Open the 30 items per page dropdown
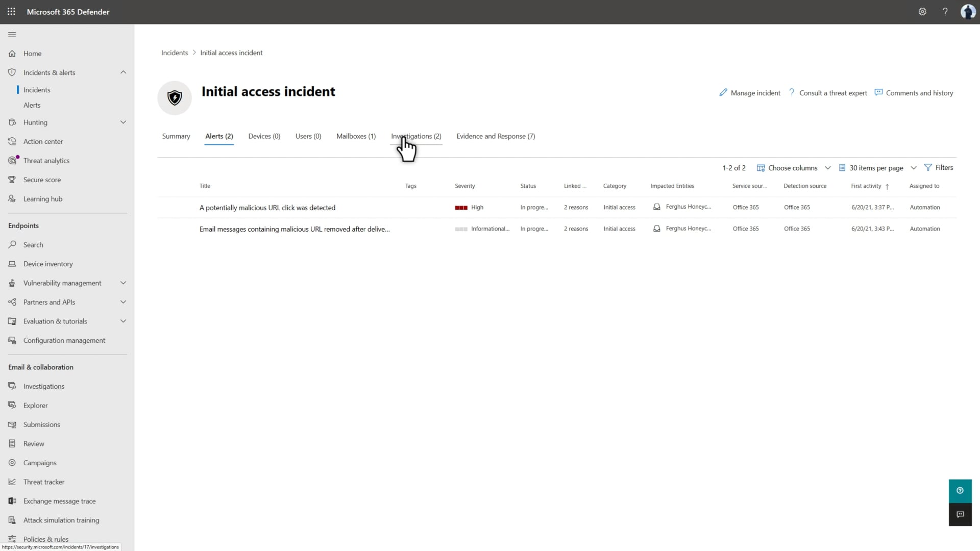The width and height of the screenshot is (980, 551). [877, 168]
